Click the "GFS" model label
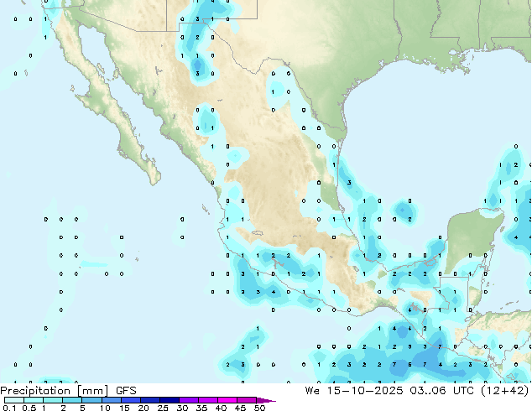The height and width of the screenshot is (411, 532). pos(126,391)
